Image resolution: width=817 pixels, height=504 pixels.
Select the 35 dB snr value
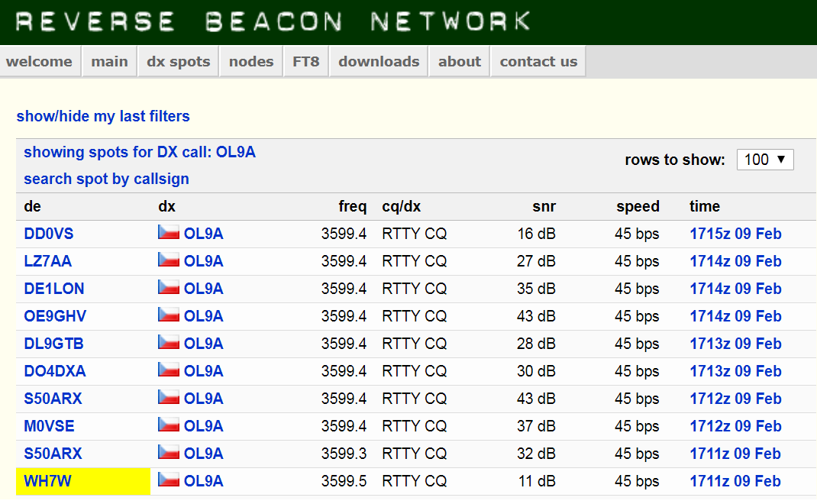(536, 289)
